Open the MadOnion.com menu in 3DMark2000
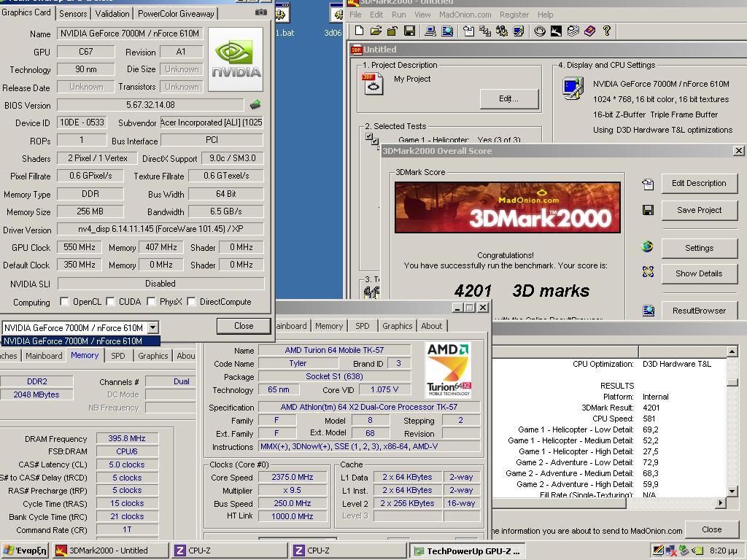 click(x=465, y=15)
